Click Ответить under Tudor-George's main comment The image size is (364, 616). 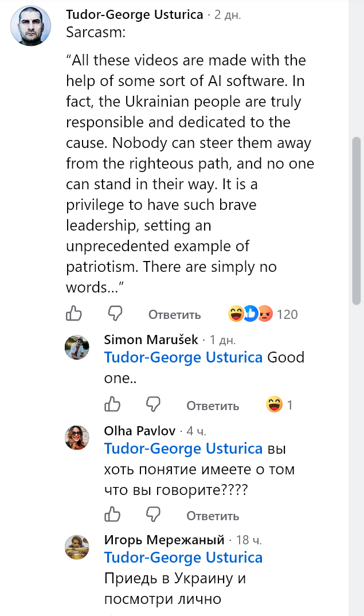click(174, 315)
